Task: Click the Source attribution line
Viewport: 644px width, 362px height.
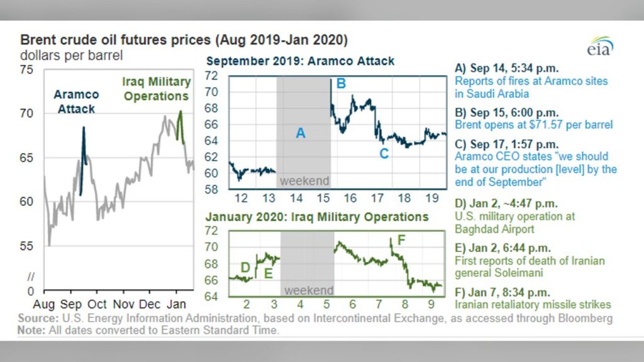Action: 315,319
